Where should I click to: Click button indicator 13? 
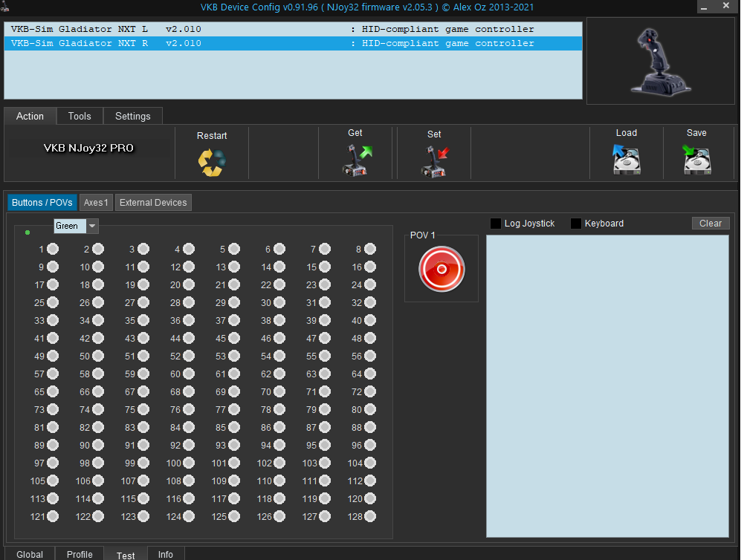pyautogui.click(x=234, y=267)
